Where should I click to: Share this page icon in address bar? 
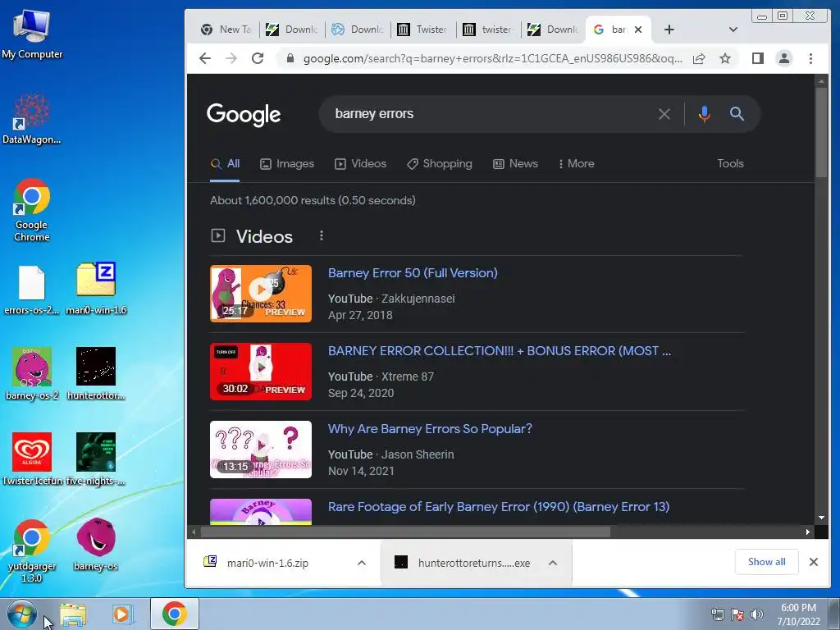(699, 58)
